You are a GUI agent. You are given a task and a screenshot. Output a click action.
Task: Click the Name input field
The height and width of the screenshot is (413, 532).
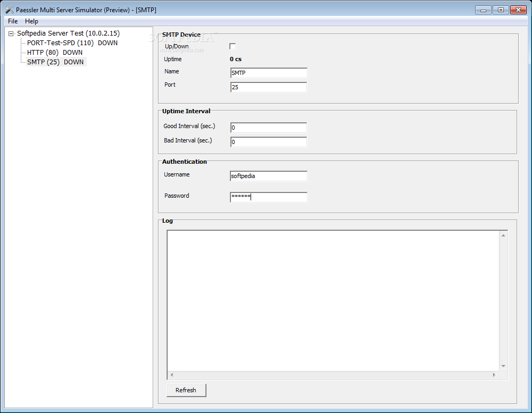pyautogui.click(x=268, y=73)
